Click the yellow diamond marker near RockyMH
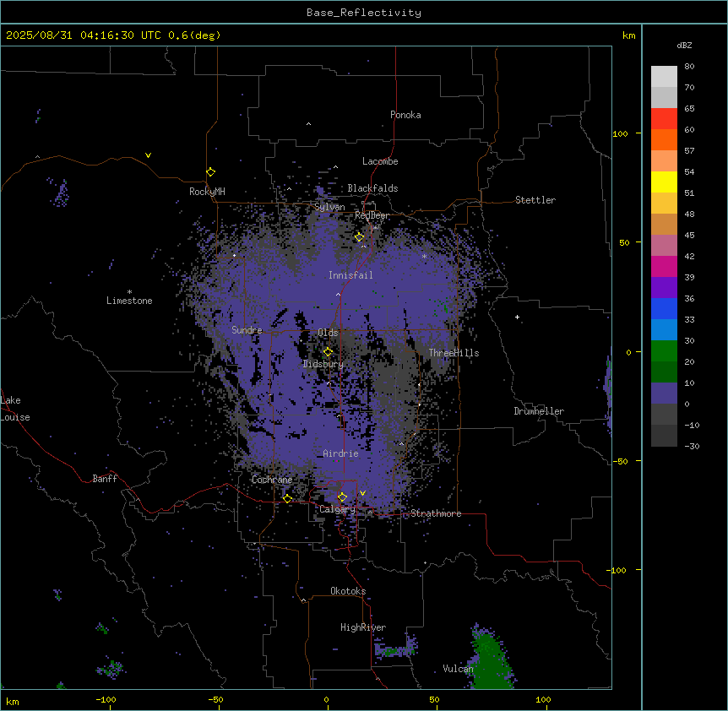The image size is (728, 711). point(211,172)
